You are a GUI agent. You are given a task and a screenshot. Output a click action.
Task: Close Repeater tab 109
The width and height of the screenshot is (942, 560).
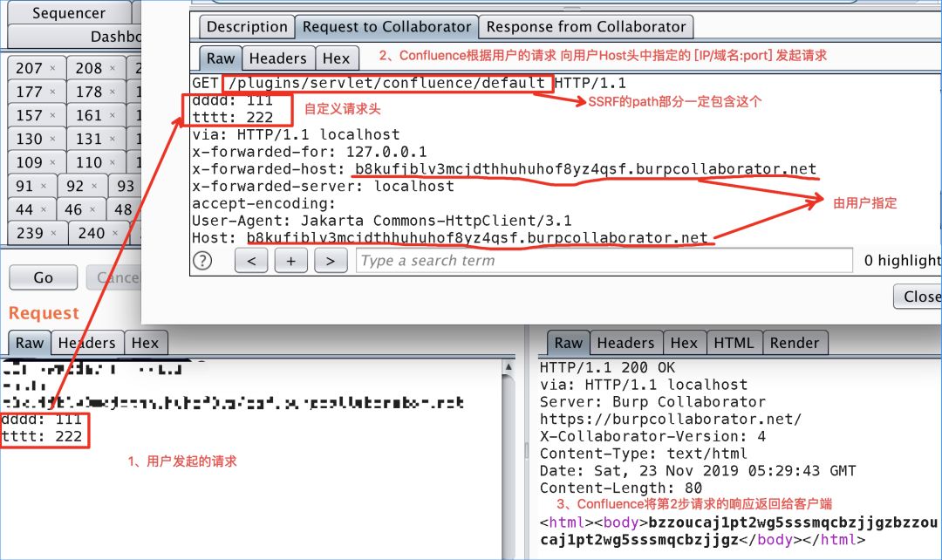pyautogui.click(x=52, y=163)
